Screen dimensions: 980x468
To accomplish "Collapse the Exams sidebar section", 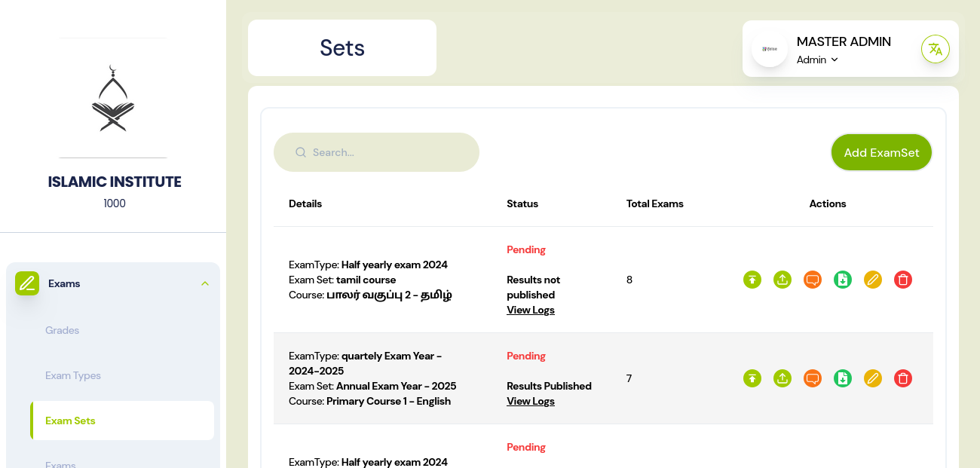I will 204,283.
